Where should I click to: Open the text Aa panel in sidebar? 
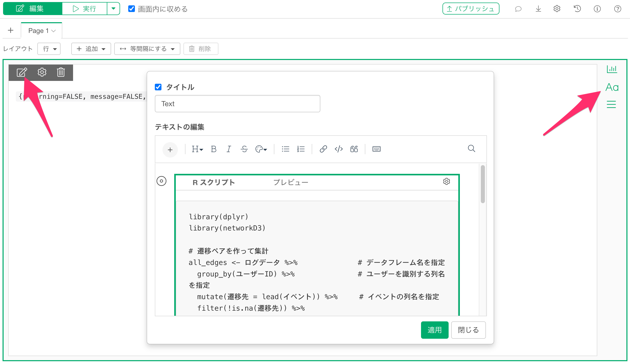(612, 87)
